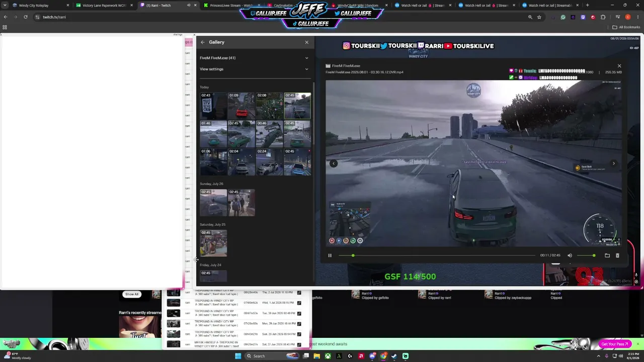
Task: Open the tab search dropdown arrow
Action: coord(5,6)
